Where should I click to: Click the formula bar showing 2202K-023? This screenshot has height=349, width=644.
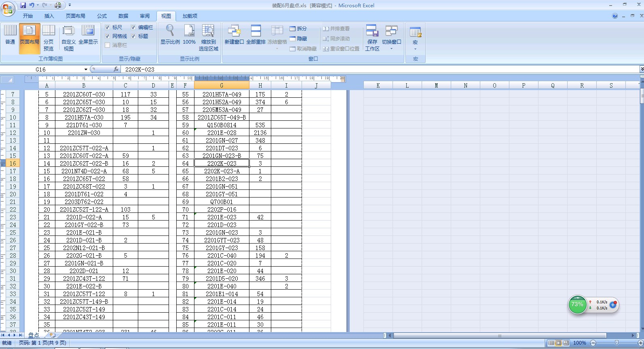click(x=380, y=69)
